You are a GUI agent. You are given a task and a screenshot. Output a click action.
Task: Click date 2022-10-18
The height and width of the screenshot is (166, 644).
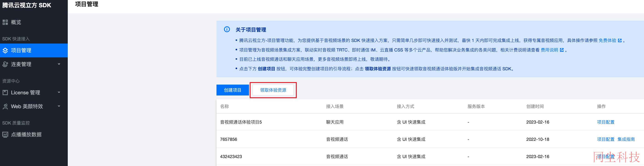click(538, 139)
